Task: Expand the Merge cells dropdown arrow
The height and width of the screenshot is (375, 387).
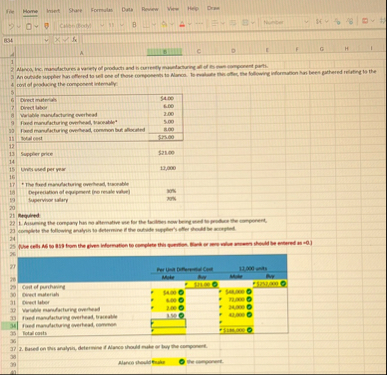Action: point(253,23)
